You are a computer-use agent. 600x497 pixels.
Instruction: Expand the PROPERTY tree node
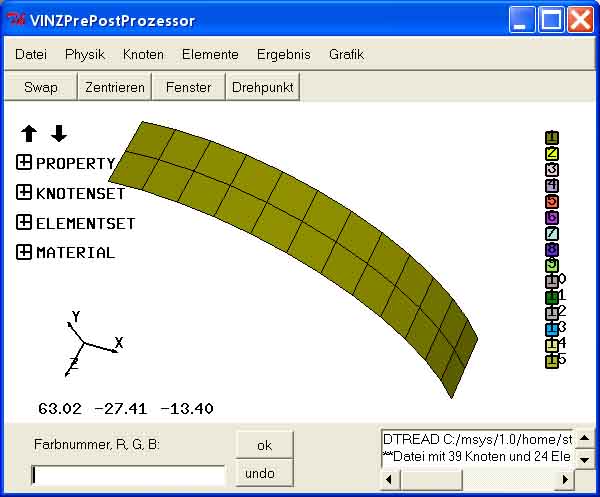pyautogui.click(x=24, y=163)
